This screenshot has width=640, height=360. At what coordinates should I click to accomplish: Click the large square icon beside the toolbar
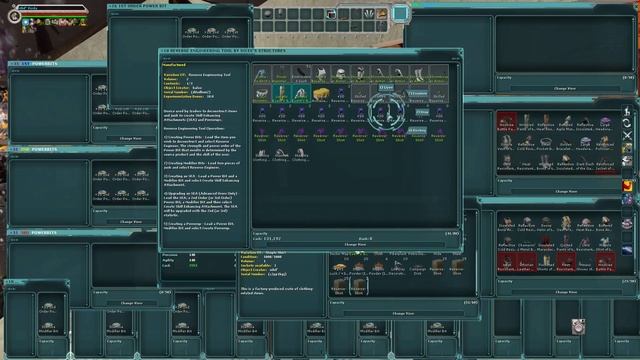(x=400, y=13)
